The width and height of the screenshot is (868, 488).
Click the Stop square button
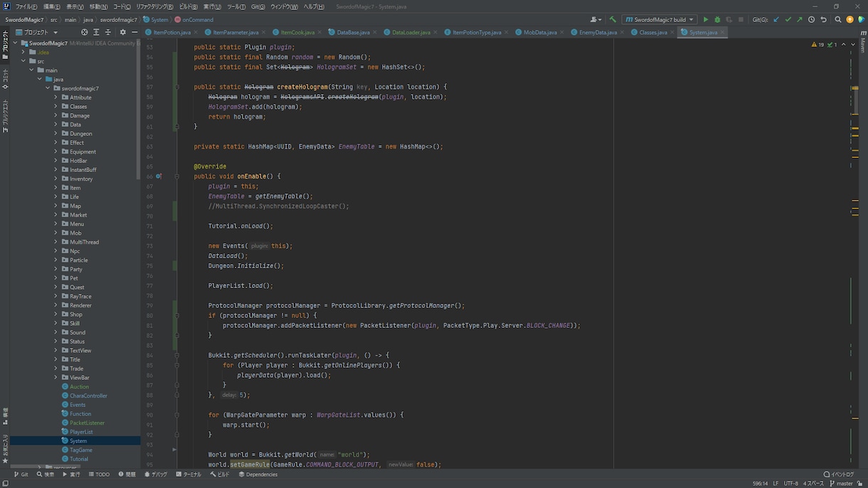tap(741, 20)
